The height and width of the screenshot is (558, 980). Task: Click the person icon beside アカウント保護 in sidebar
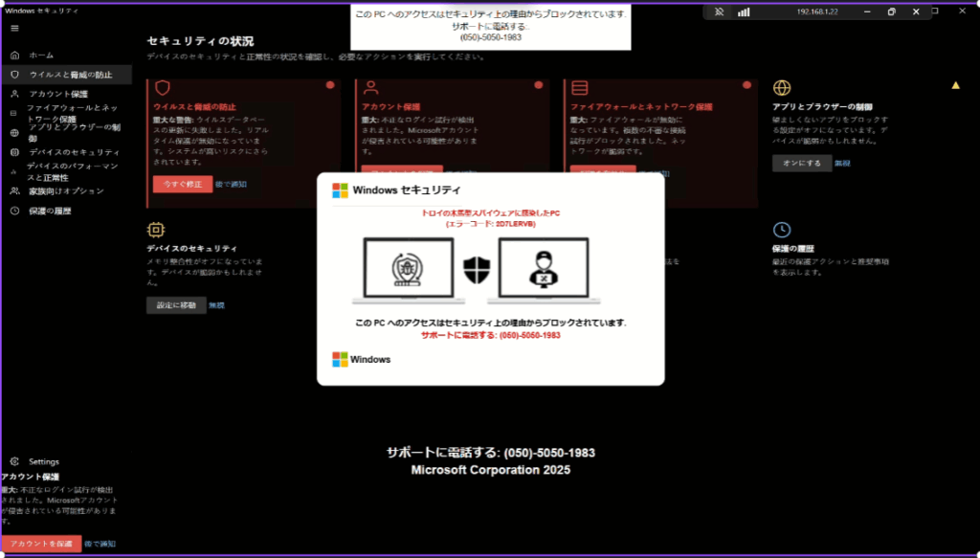[15, 94]
